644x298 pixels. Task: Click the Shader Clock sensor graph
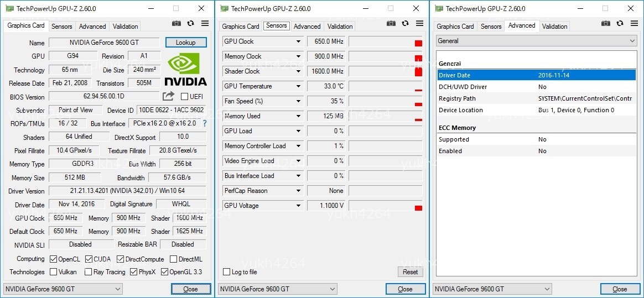coord(385,71)
